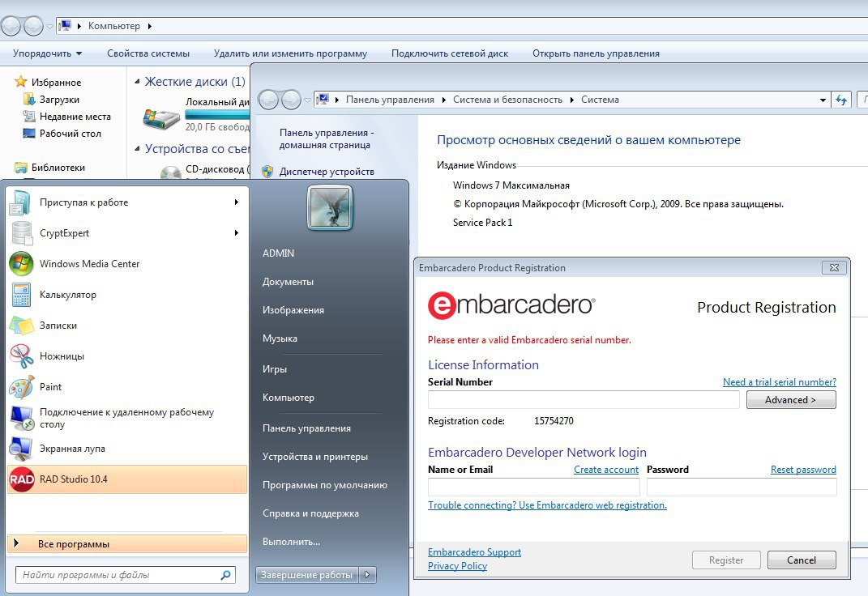Screen dimensions: 868x596
Task: Collapse the Устройства со съемными group
Action: [137, 148]
